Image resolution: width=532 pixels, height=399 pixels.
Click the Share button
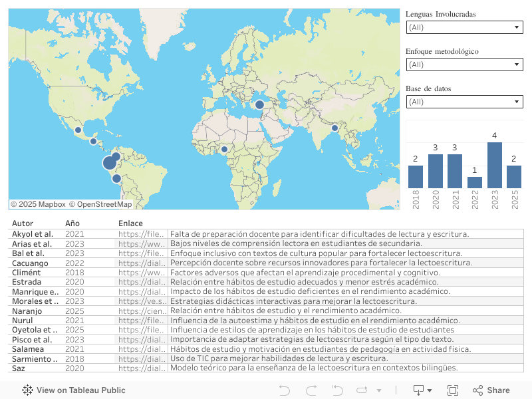pos(491,390)
